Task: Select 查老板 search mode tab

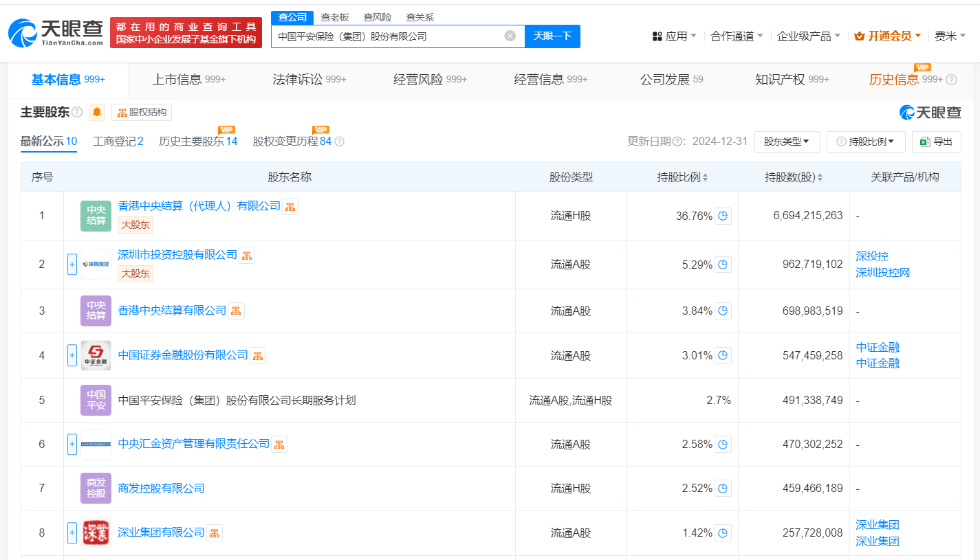Action: click(335, 17)
